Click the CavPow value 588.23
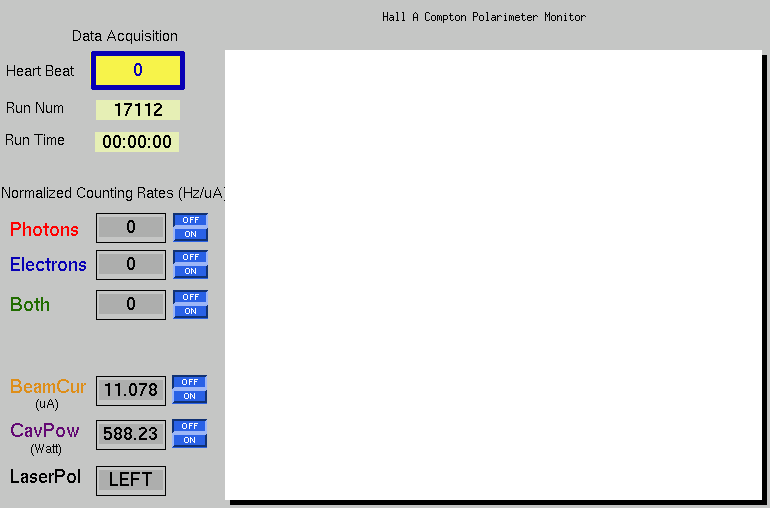 point(131,434)
